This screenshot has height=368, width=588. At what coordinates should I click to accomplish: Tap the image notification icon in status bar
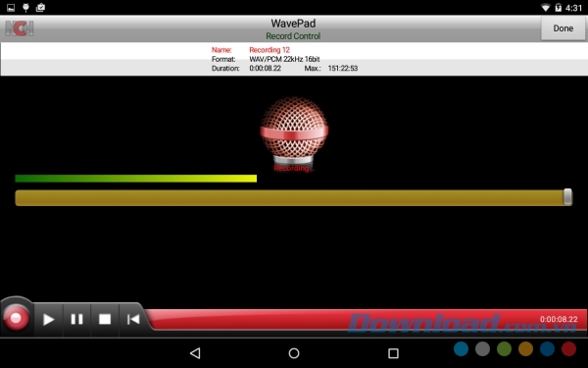(x=11, y=8)
